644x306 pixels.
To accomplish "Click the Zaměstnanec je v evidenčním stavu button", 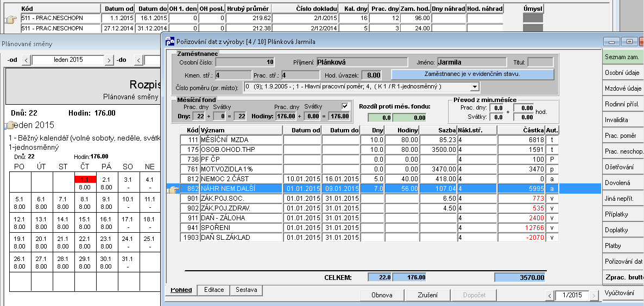I will pos(473,74).
